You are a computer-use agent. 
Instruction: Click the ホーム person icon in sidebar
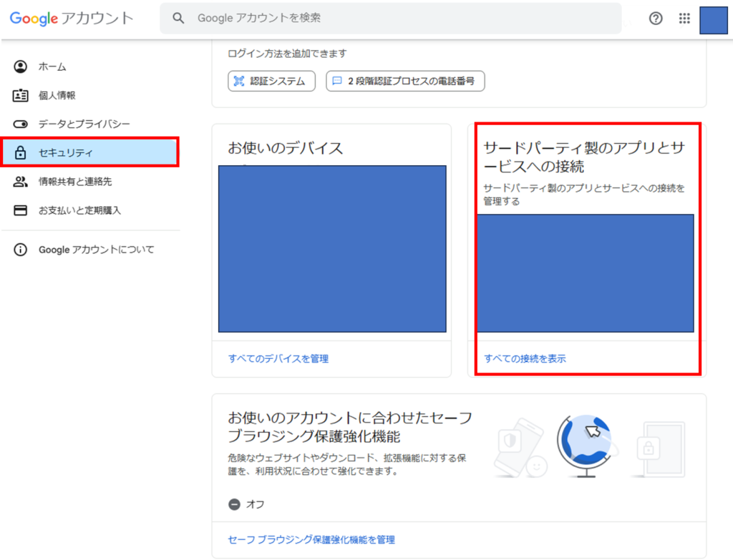point(20,67)
